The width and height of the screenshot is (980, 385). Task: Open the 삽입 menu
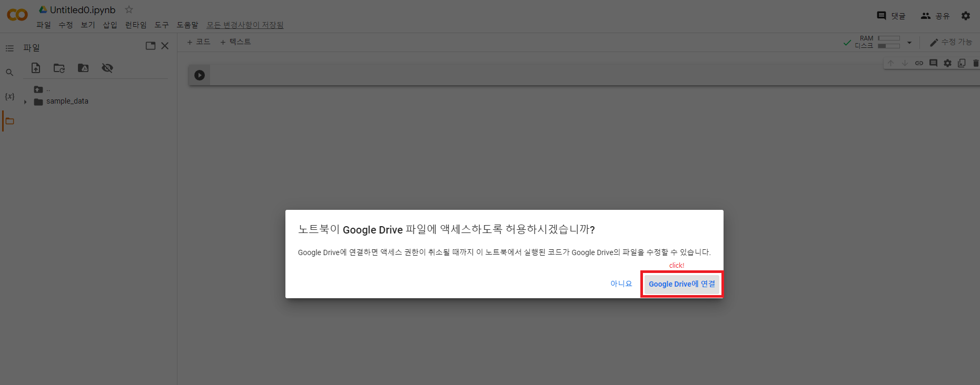pyautogui.click(x=110, y=25)
